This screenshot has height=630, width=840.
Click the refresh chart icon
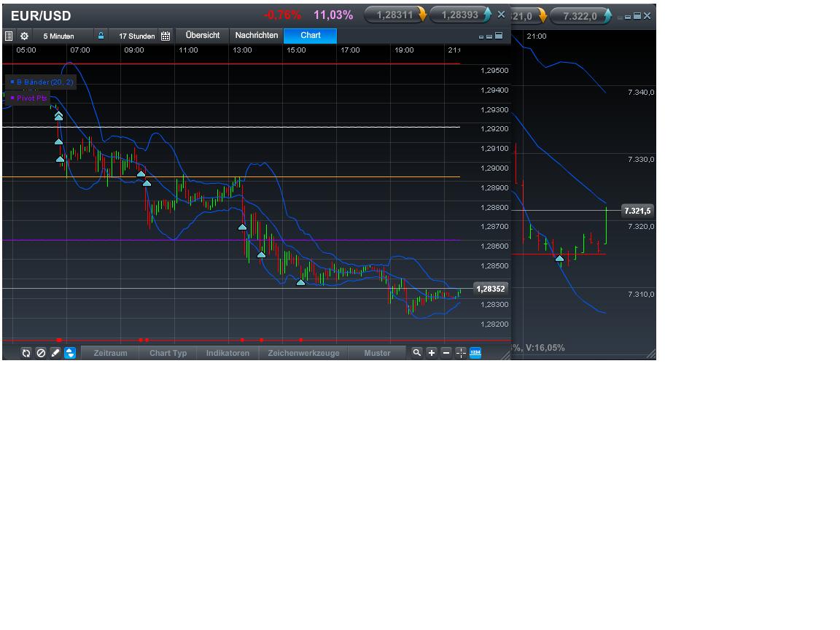click(26, 353)
